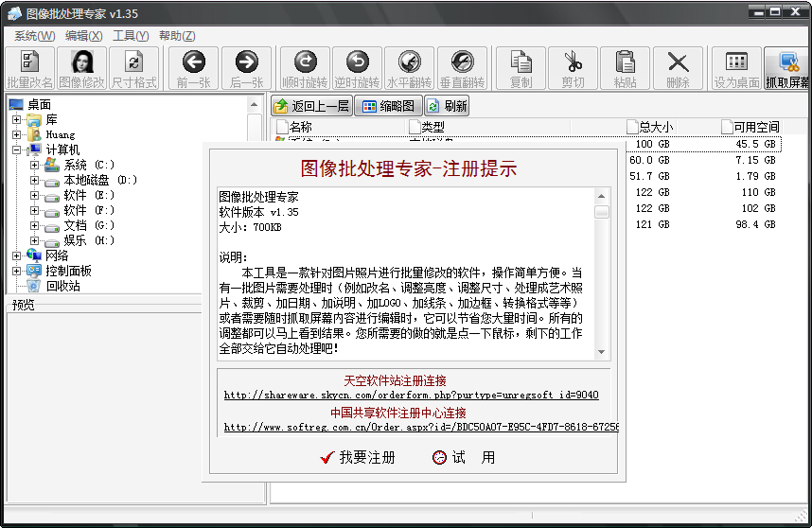812x528 pixels.
Task: Open the 系统(W) menu
Action: [35, 36]
